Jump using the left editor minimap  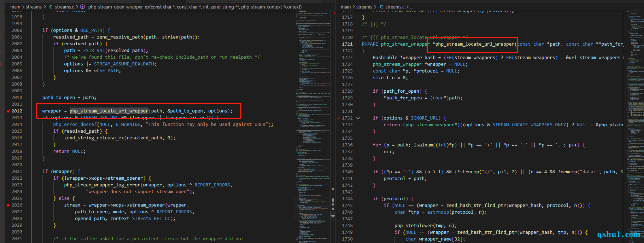tap(313, 127)
